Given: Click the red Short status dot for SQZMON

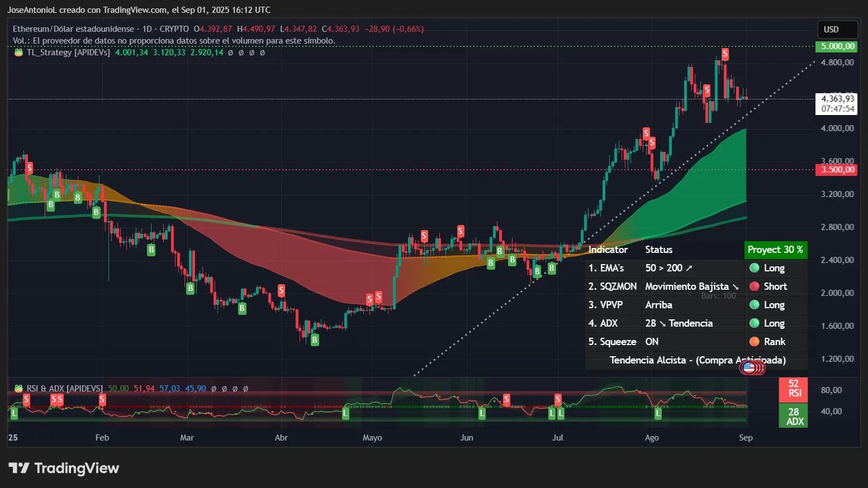Looking at the screenshot, I should [754, 286].
